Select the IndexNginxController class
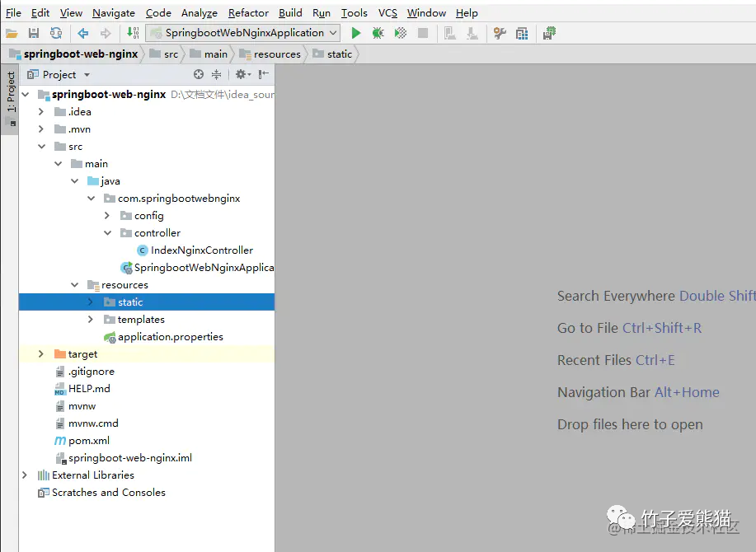The image size is (756, 552). (195, 250)
